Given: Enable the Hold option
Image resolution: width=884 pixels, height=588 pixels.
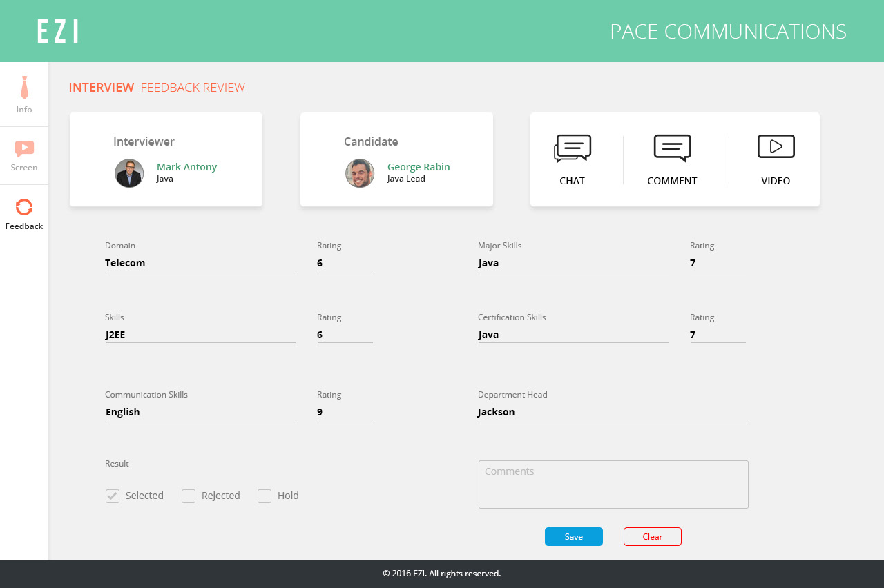Looking at the screenshot, I should 264,496.
